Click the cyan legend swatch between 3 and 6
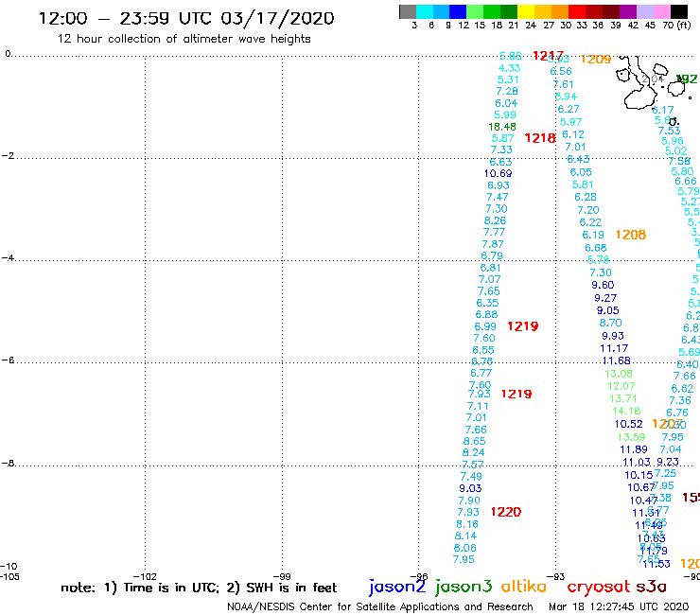The height and width of the screenshot is (615, 700). click(x=424, y=11)
